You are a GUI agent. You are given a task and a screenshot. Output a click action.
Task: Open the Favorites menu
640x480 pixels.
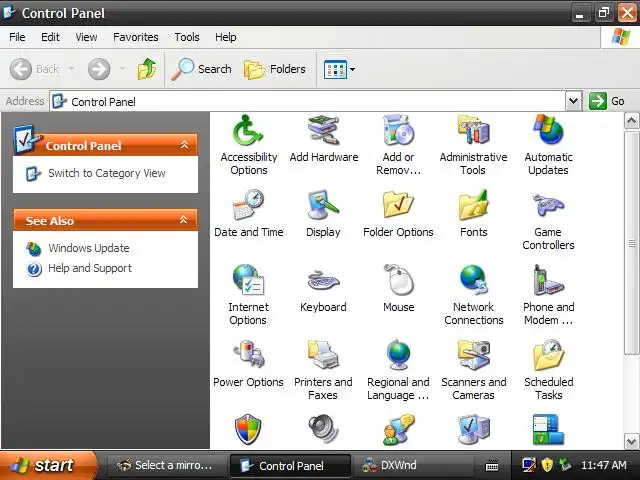[136, 37]
